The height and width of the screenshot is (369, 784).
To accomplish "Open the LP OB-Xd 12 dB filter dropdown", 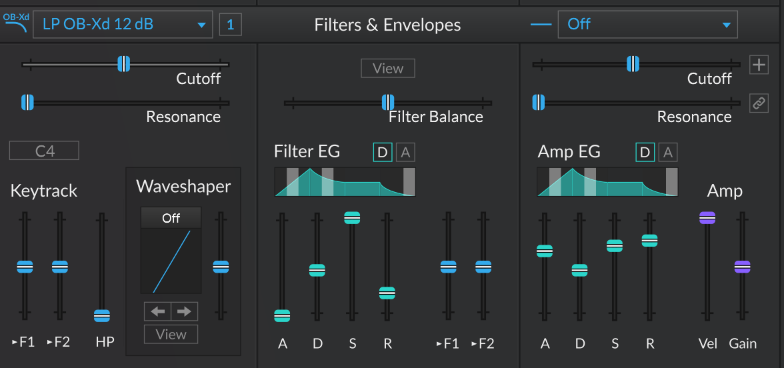I will [x=123, y=24].
